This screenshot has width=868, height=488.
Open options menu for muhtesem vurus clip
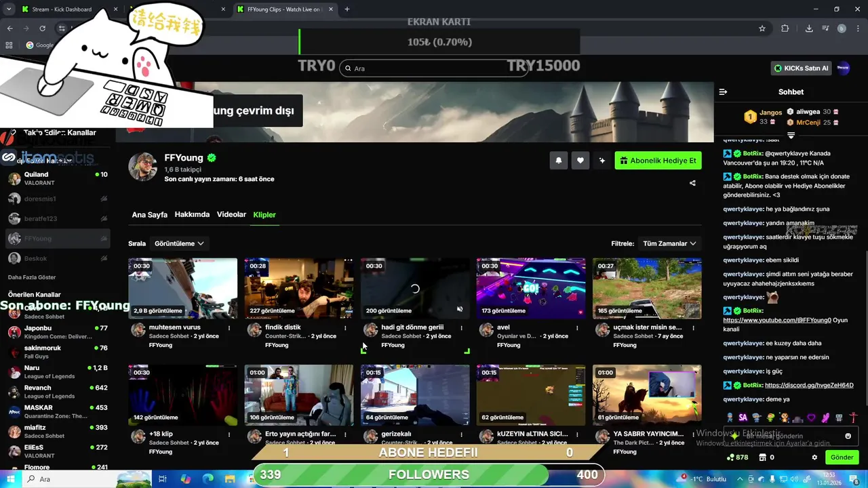[229, 328]
